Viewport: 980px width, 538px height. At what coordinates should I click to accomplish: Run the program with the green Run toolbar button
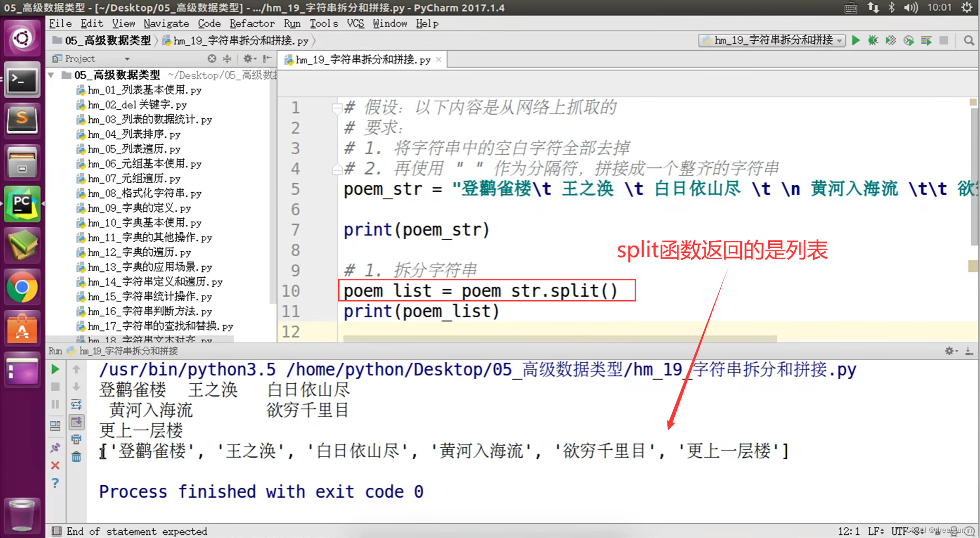point(856,41)
